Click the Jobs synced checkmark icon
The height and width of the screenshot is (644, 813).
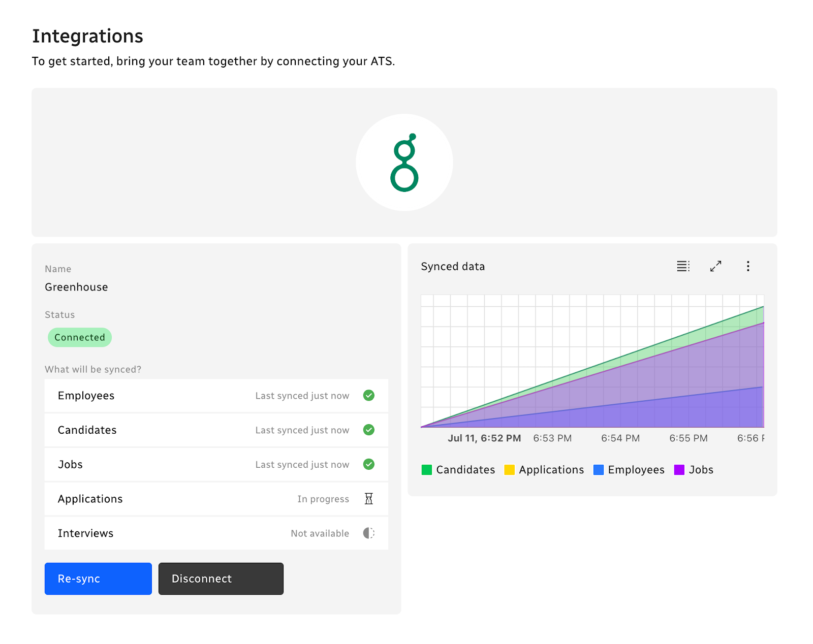pos(369,464)
